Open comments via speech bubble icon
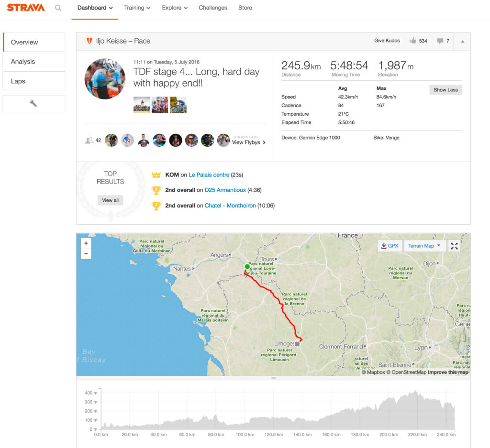490x448 pixels. (440, 41)
